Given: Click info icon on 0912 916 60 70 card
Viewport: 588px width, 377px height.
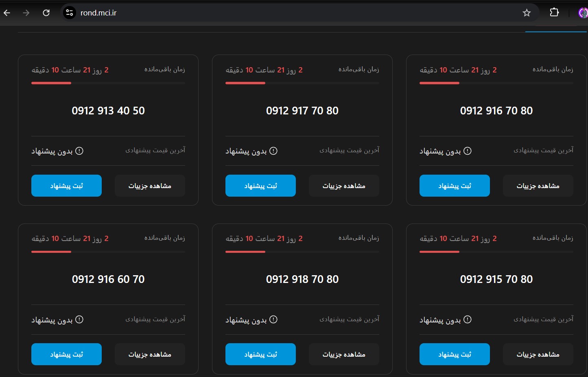Looking at the screenshot, I should pyautogui.click(x=79, y=319).
